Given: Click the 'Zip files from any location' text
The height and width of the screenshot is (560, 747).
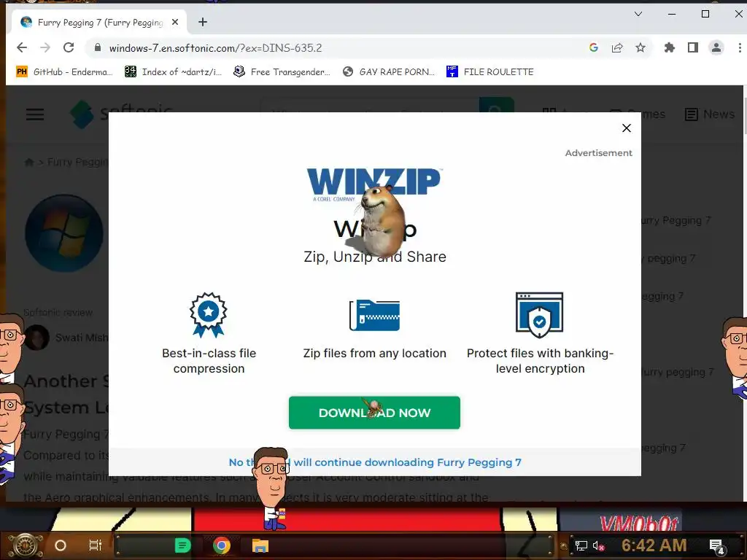Looking at the screenshot, I should point(374,354).
